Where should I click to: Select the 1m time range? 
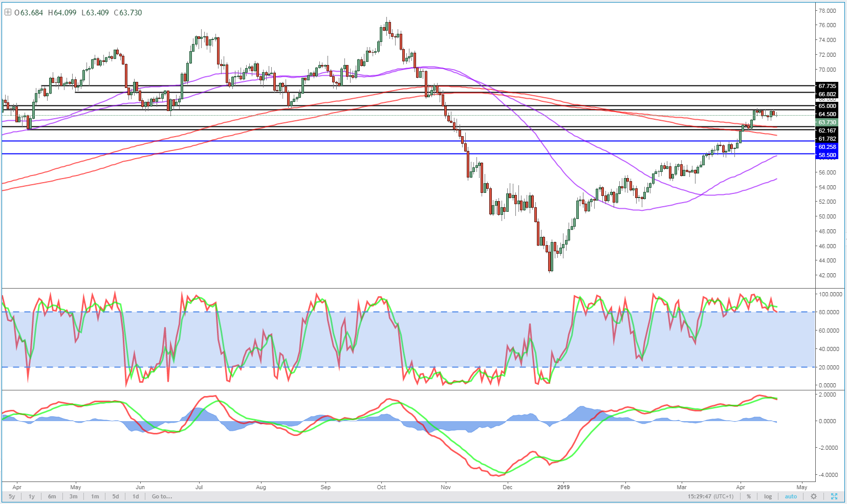tap(95, 496)
